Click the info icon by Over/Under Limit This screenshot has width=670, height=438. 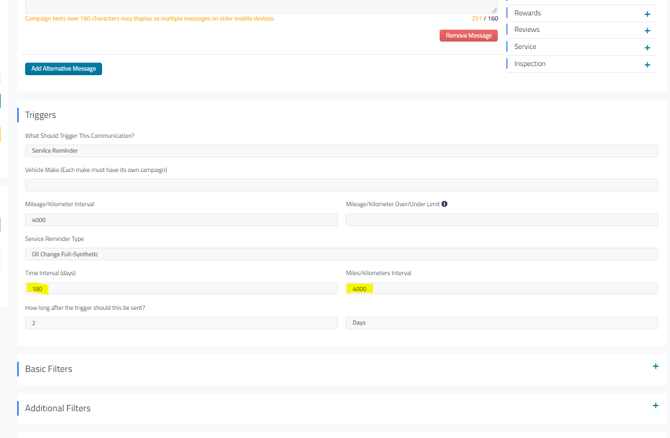pyautogui.click(x=444, y=204)
